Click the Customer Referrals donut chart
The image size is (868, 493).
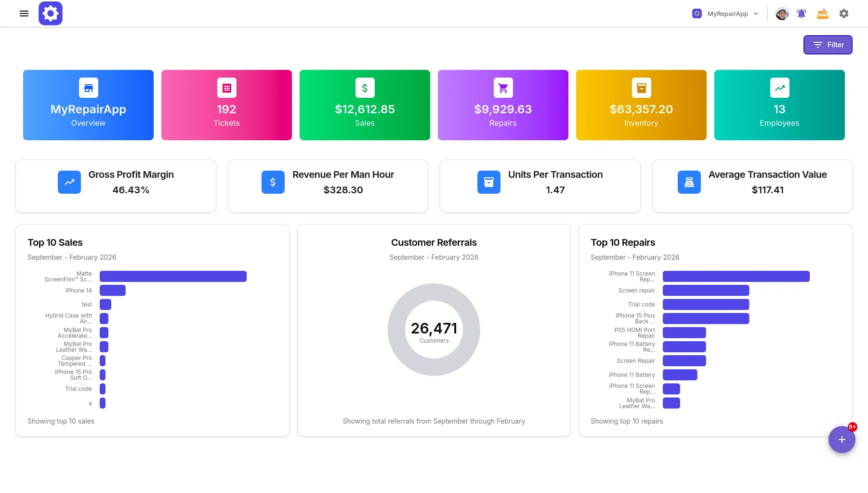(x=434, y=330)
